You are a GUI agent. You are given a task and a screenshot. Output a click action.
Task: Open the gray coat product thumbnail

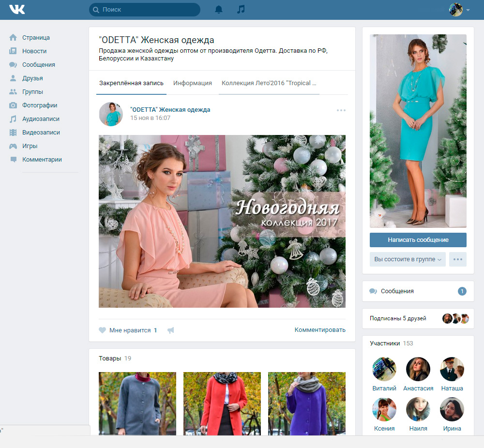(137, 403)
